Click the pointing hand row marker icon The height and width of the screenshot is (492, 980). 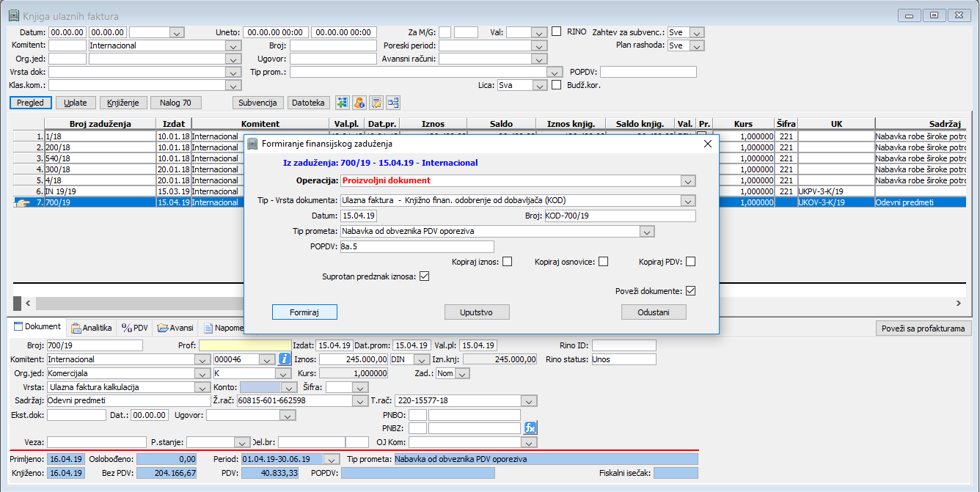click(21, 202)
